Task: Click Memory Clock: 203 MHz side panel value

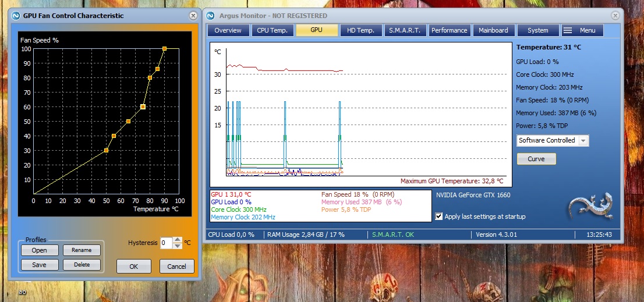Action: [549, 87]
